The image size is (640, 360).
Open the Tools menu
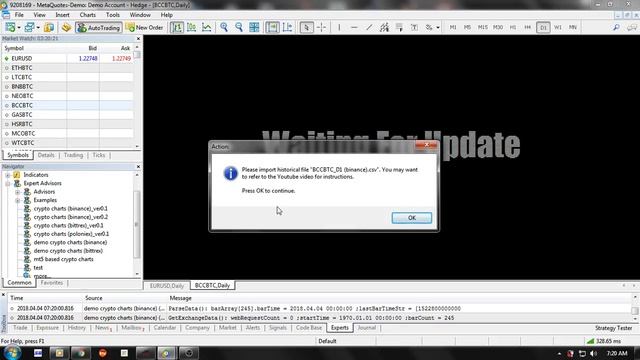tap(113, 15)
